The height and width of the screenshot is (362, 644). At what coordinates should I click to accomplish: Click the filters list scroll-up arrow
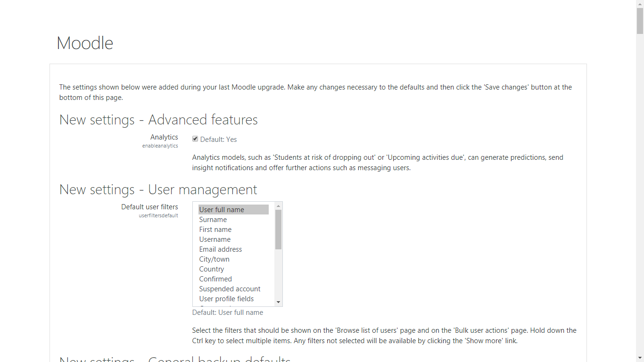(x=278, y=206)
